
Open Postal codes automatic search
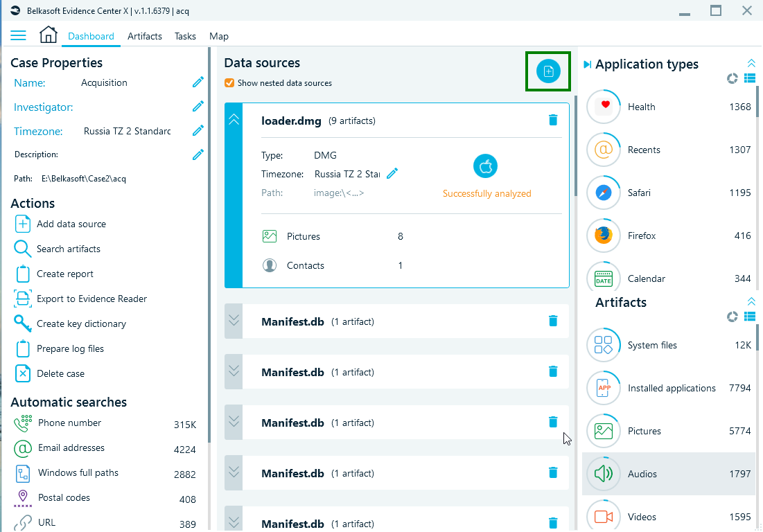coord(105,499)
